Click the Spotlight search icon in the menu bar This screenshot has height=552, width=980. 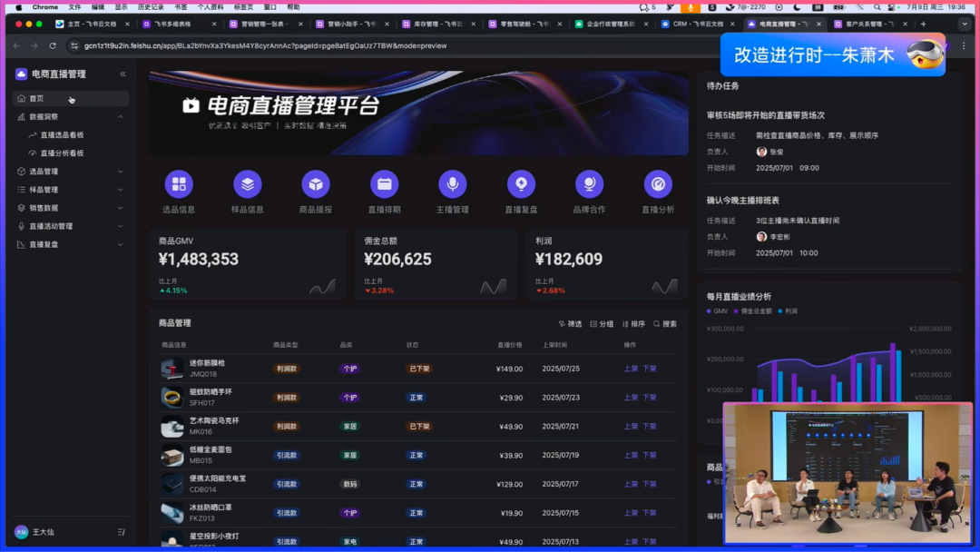point(877,7)
